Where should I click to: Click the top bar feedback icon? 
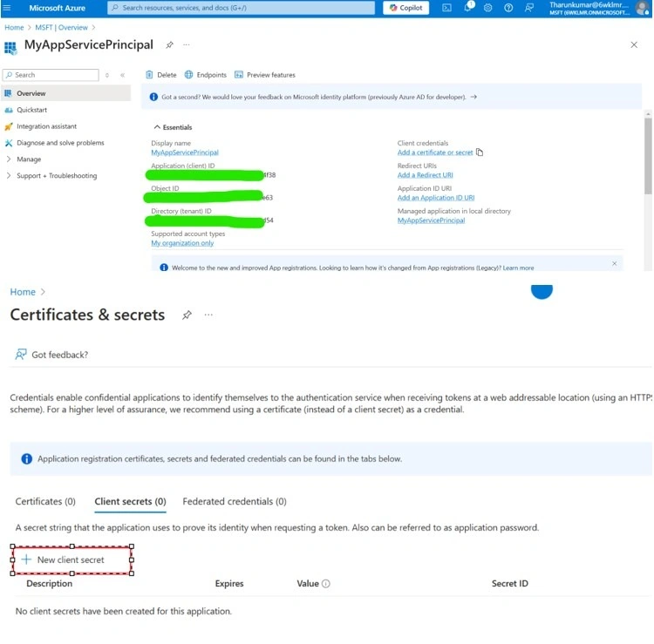point(529,8)
